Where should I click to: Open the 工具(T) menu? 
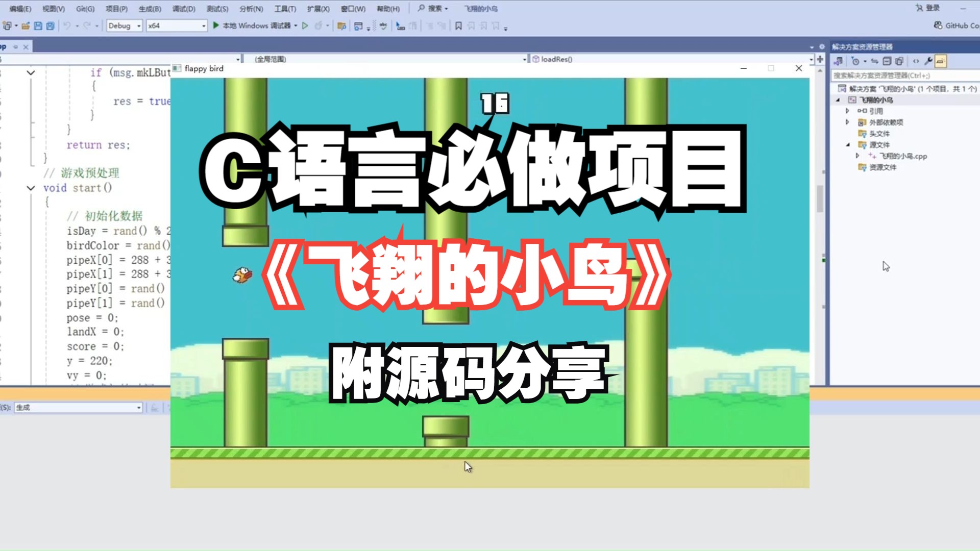tap(285, 9)
